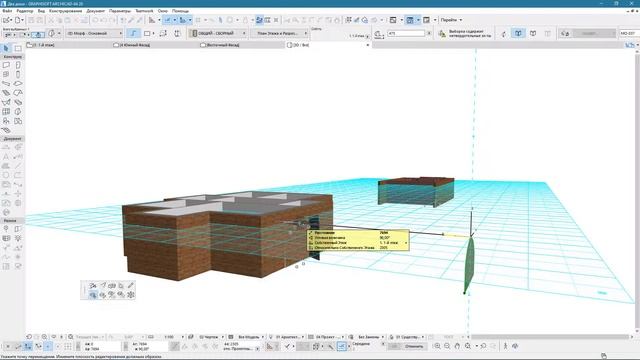The width and height of the screenshot is (640, 360).
Task: Close the 3D / Все tab
Action: 367,45
